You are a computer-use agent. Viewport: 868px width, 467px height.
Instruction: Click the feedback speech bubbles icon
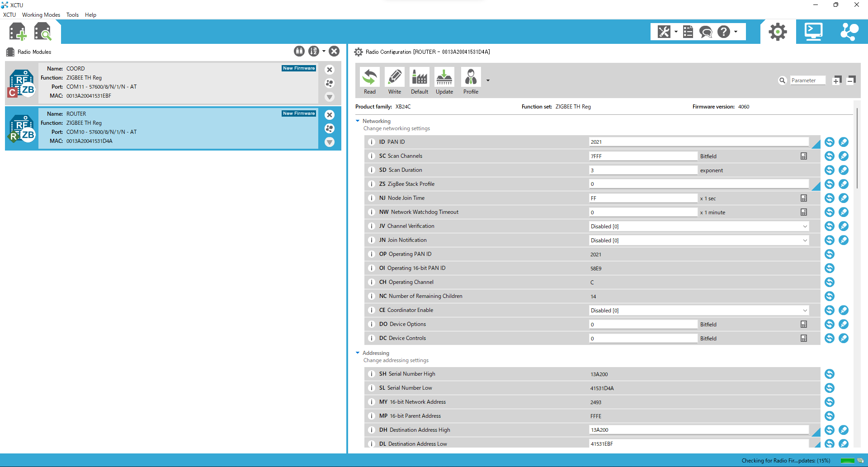(706, 32)
